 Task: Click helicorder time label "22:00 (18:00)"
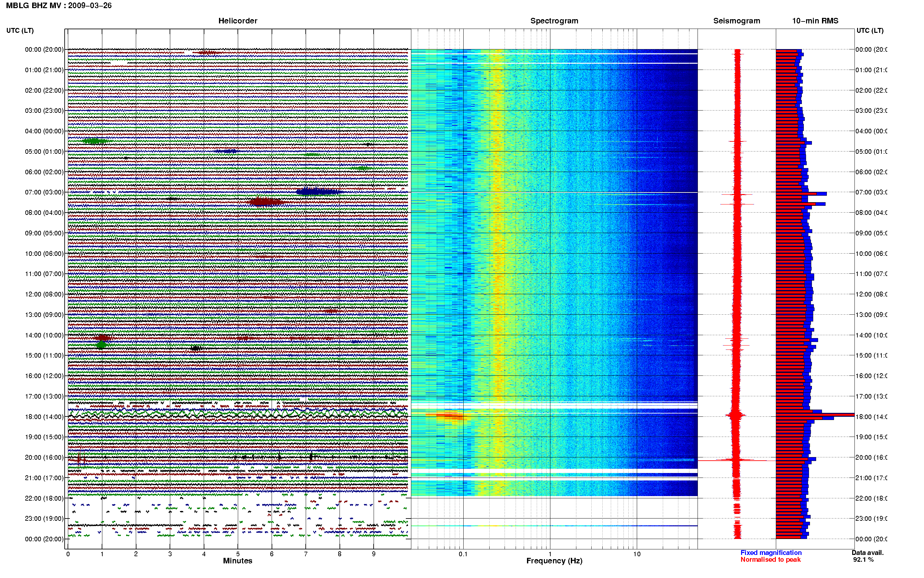pos(44,498)
